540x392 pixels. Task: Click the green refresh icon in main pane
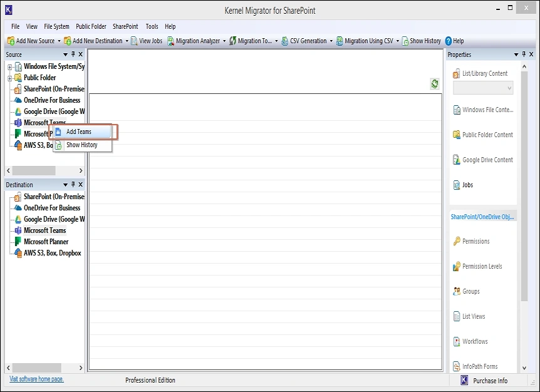pyautogui.click(x=435, y=84)
